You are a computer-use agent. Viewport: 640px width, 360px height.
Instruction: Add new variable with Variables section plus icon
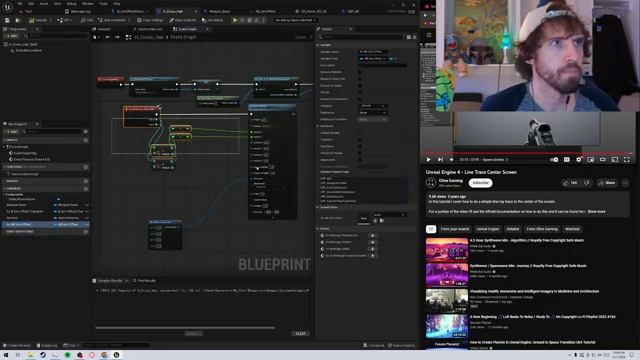tap(86, 189)
